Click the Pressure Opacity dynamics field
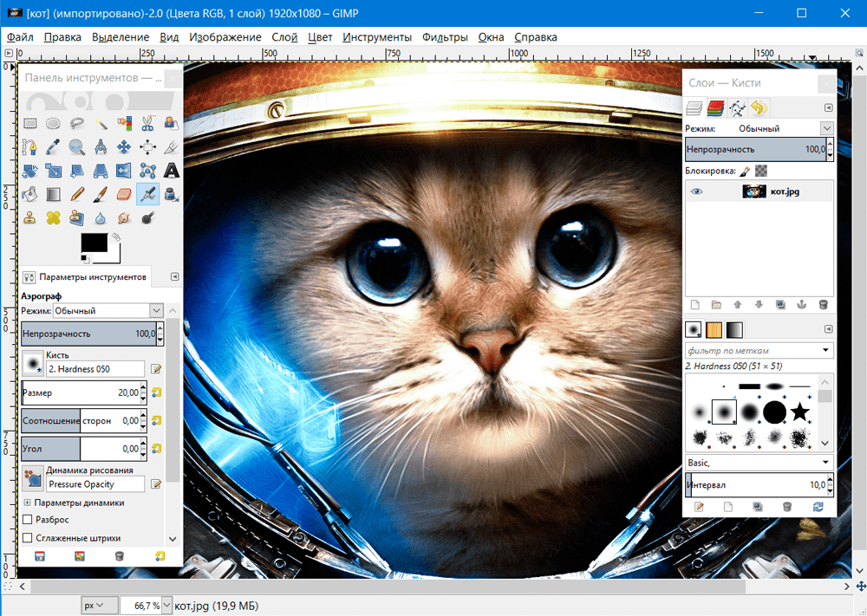This screenshot has height=616, width=867. point(95,484)
